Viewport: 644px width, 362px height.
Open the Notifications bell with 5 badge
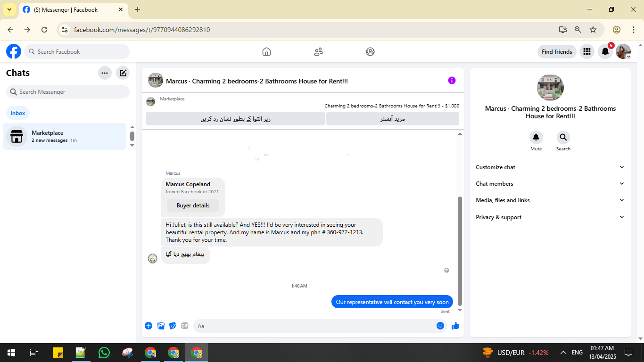(x=605, y=52)
